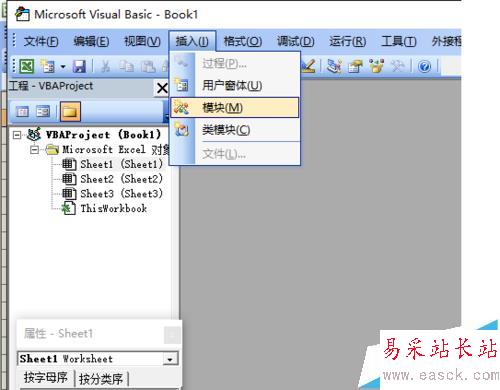Open the Project Explorer toolbar icon
Viewport: 500px width, 390px height.
tap(334, 66)
